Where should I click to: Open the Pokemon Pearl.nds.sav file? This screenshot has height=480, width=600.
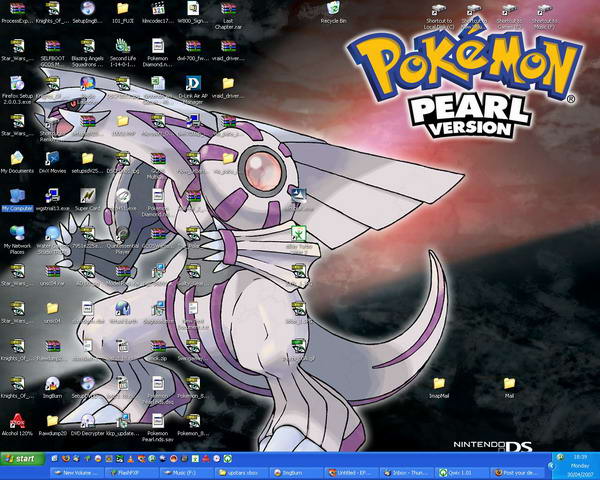pos(158,428)
